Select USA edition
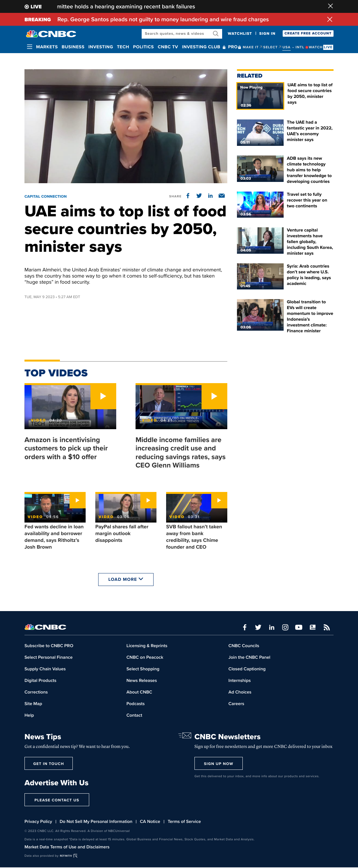Viewport: 358px width, 868px height. 286,47
